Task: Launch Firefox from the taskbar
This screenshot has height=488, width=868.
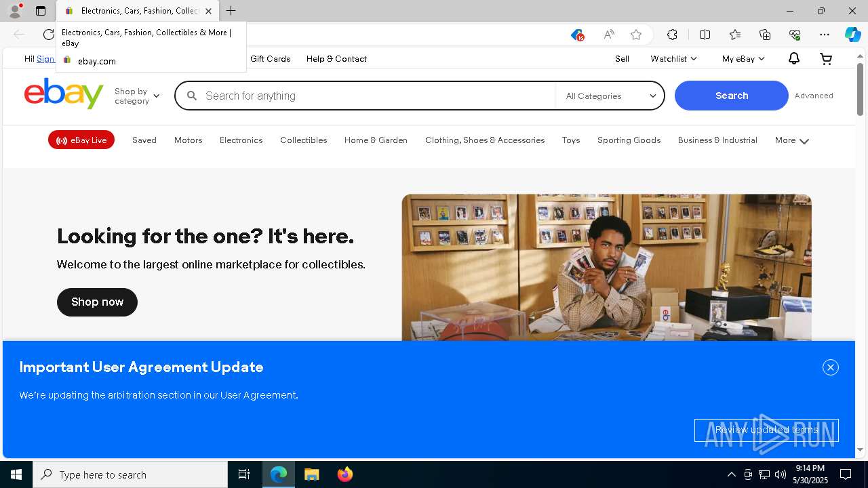Action: (x=345, y=474)
